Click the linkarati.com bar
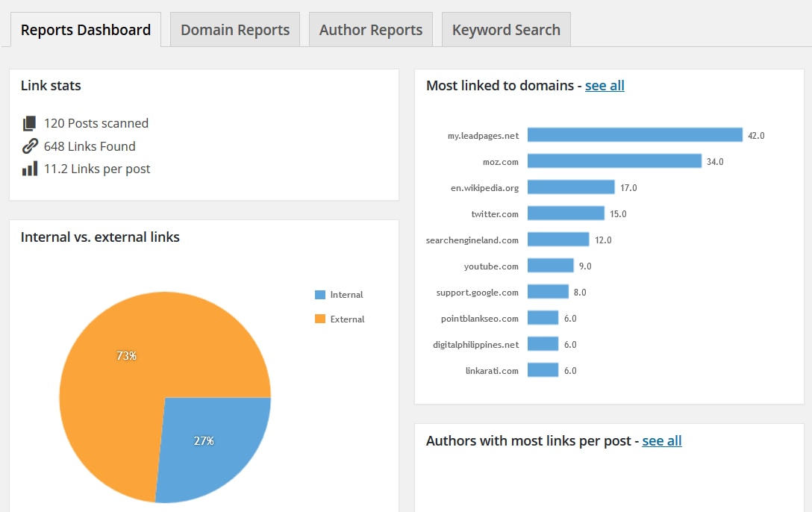The image size is (812, 512). coord(543,369)
